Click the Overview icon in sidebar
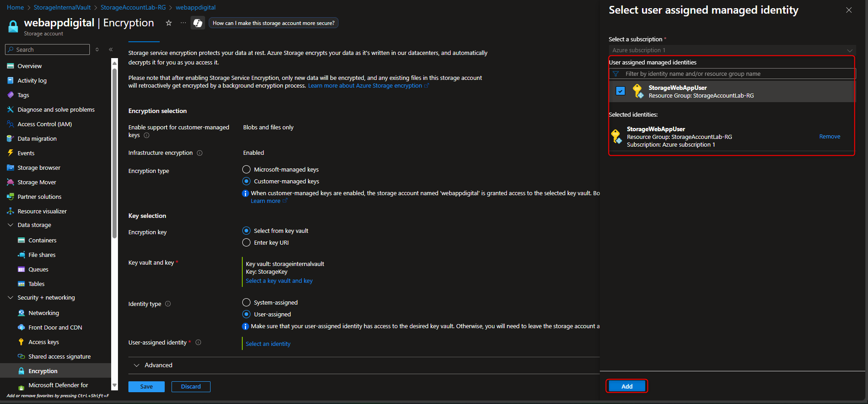The width and height of the screenshot is (868, 404). pos(10,66)
